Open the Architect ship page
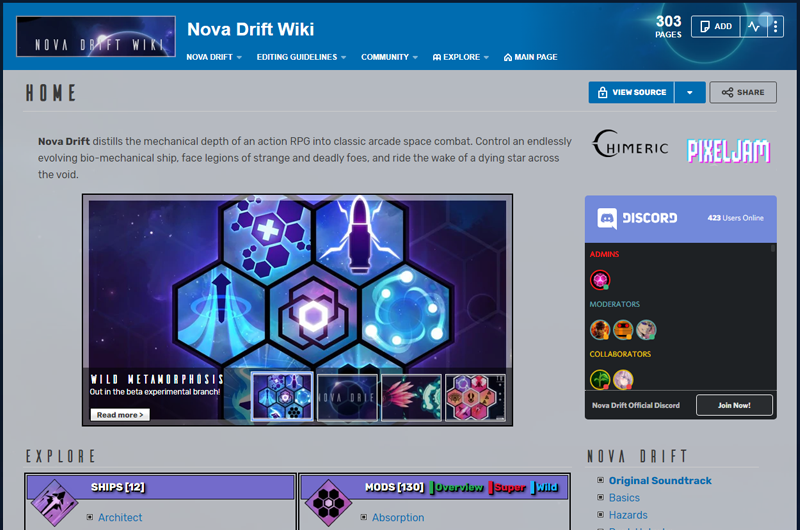 tap(120, 517)
